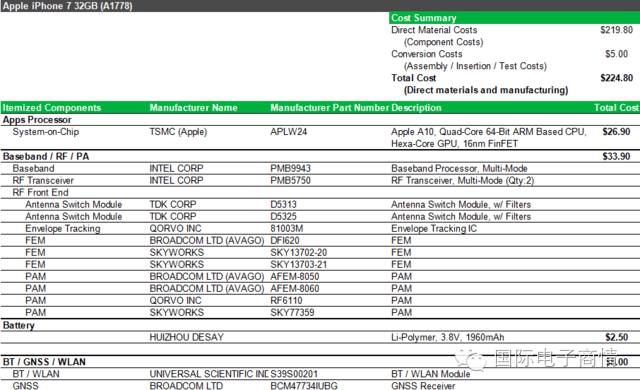
Task: Click the Apple A10 Quad-Core description
Action: [489, 137]
